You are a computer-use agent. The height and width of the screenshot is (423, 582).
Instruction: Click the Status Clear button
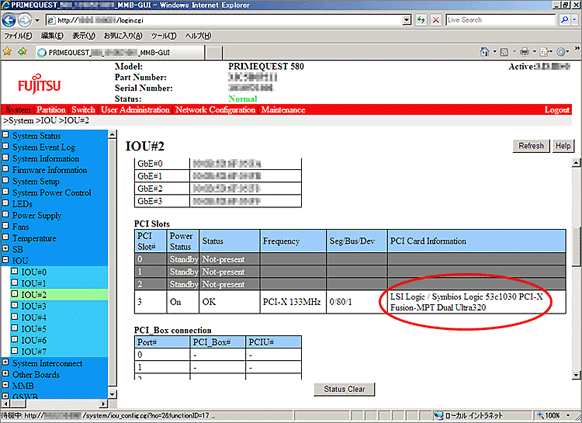pos(344,389)
